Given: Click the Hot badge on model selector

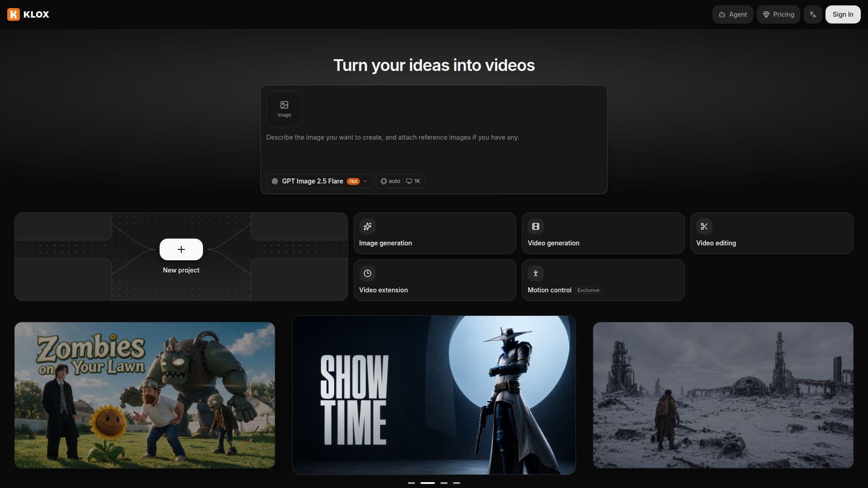Looking at the screenshot, I should point(353,181).
